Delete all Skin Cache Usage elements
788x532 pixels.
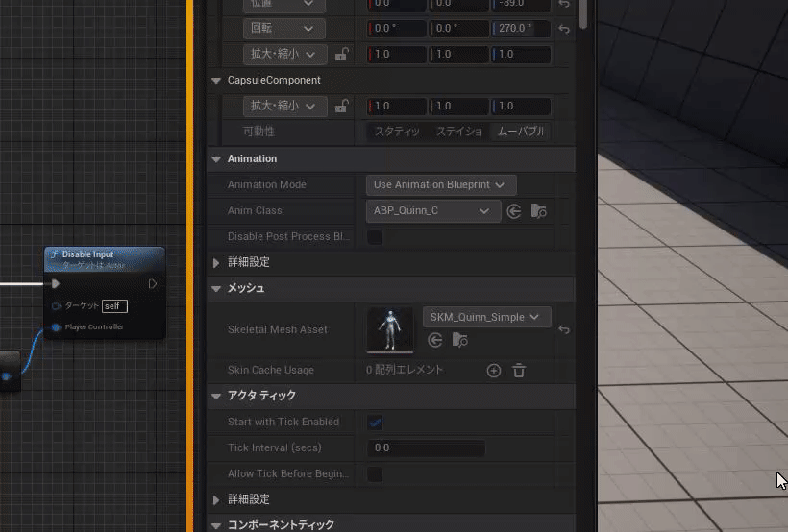[x=519, y=371]
